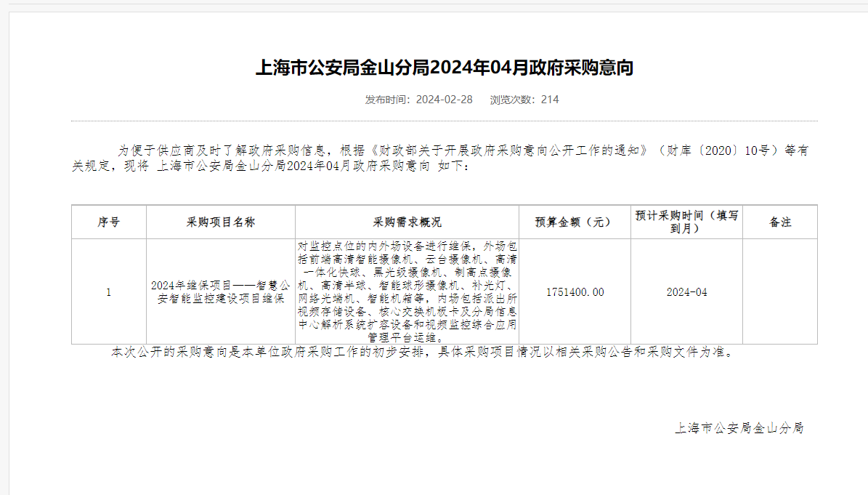The height and width of the screenshot is (495, 868).
Task: Click the requirement description cell starting 对监控点位
Action: pyautogui.click(x=407, y=291)
